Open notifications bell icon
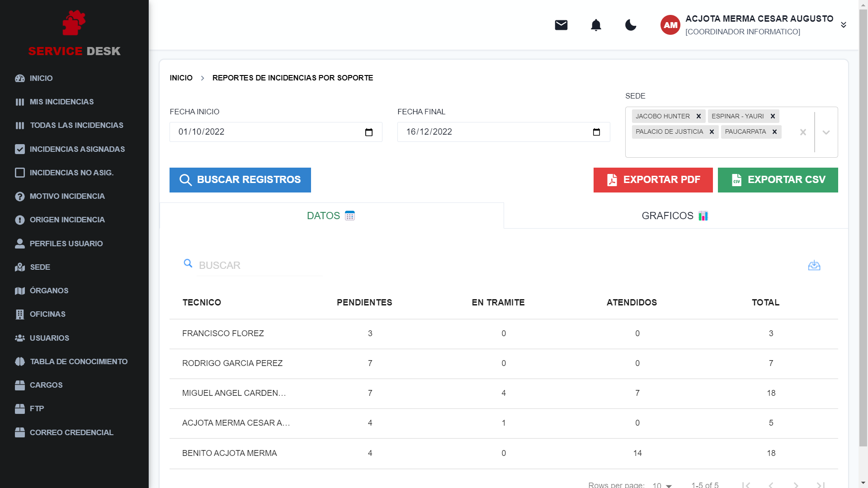 pyautogui.click(x=596, y=25)
